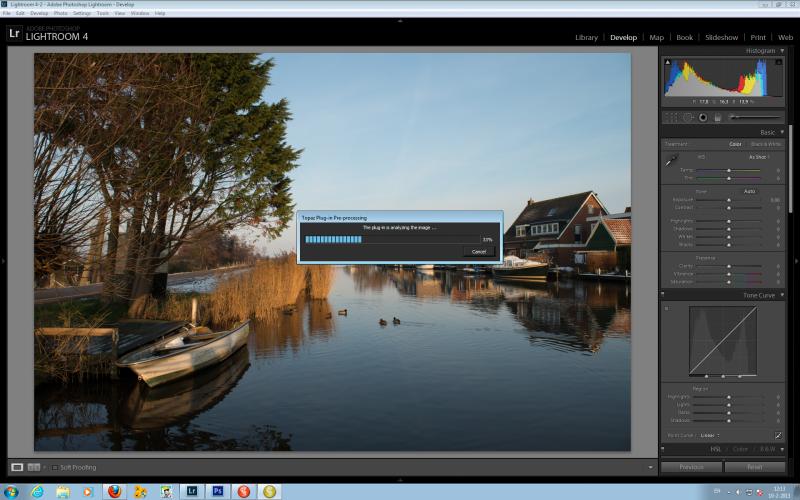Toggle shadow clipping indicator in histogram
This screenshot has width=800, height=500.
click(667, 62)
